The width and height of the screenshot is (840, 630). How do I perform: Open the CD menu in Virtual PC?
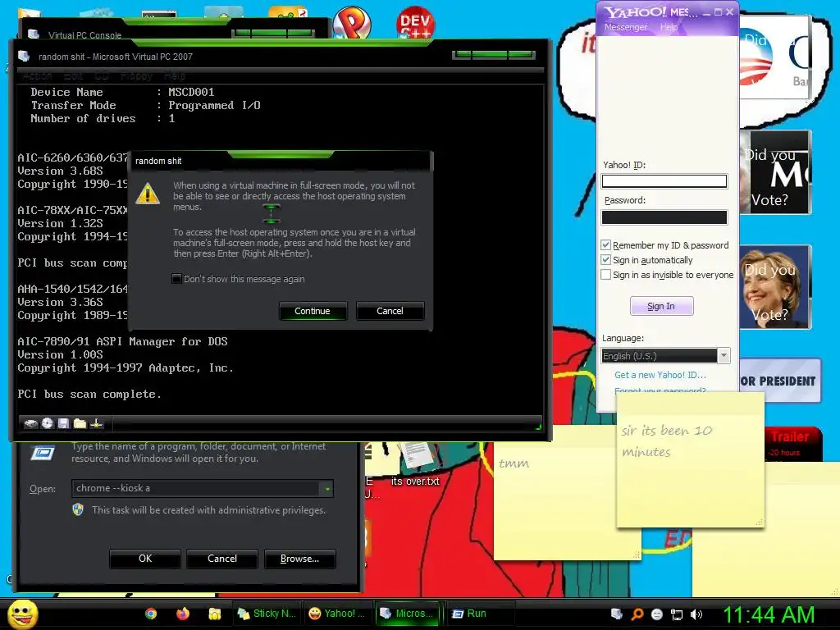[102, 75]
